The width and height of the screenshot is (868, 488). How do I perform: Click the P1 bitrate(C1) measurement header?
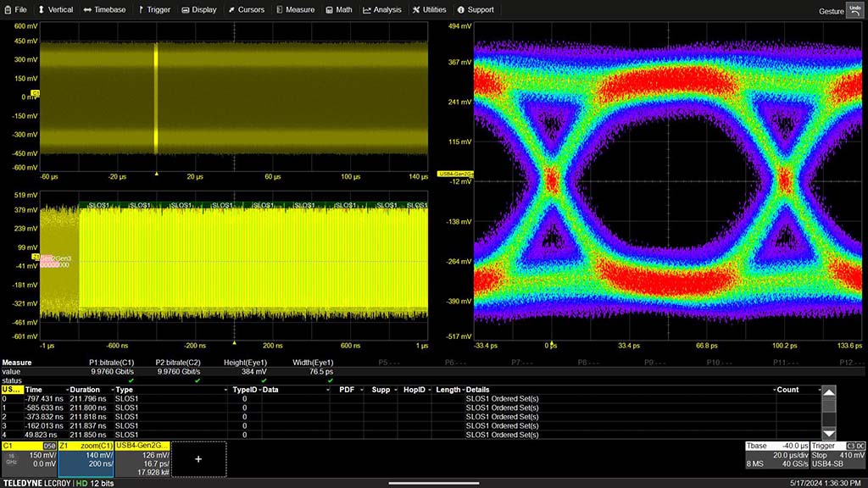[x=110, y=363]
